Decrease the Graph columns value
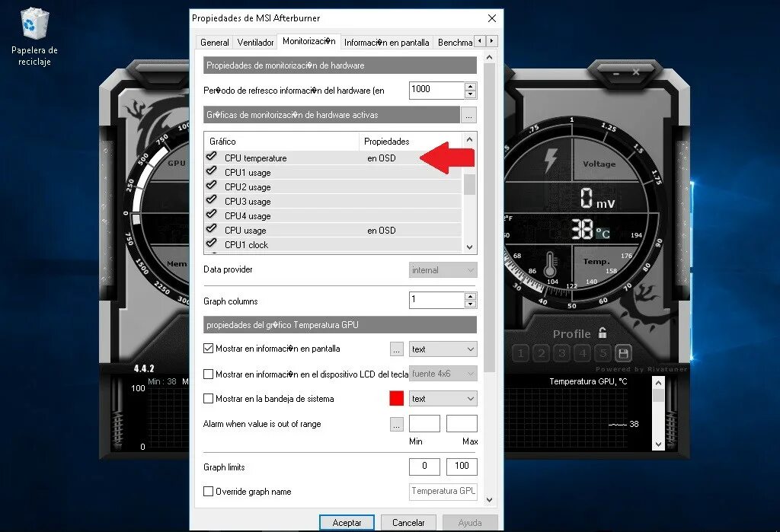 coord(470,304)
